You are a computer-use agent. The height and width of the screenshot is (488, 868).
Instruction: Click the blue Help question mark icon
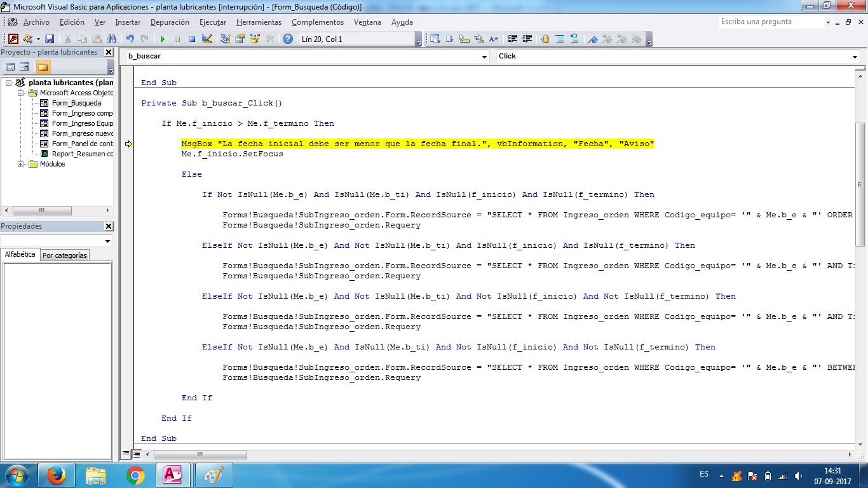287,39
